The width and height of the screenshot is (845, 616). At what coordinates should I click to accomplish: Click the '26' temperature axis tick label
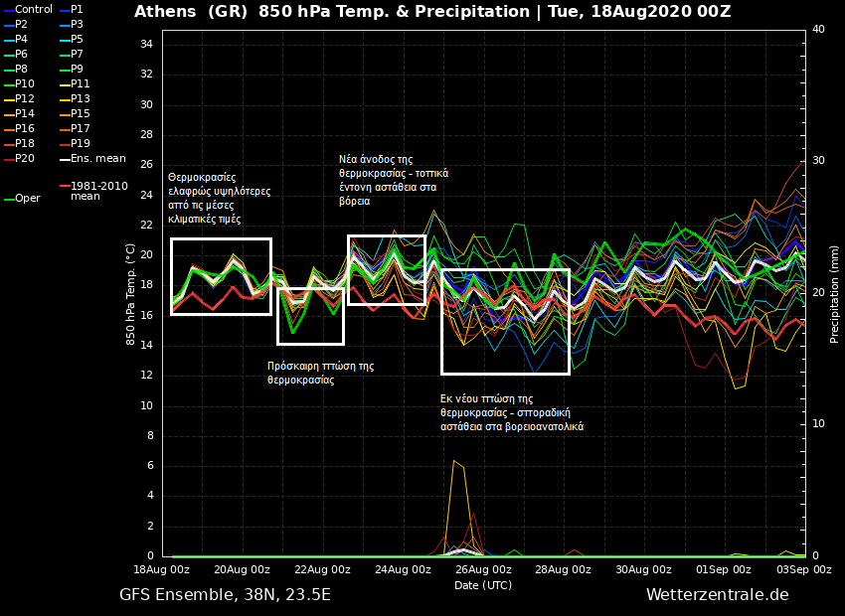click(x=146, y=164)
